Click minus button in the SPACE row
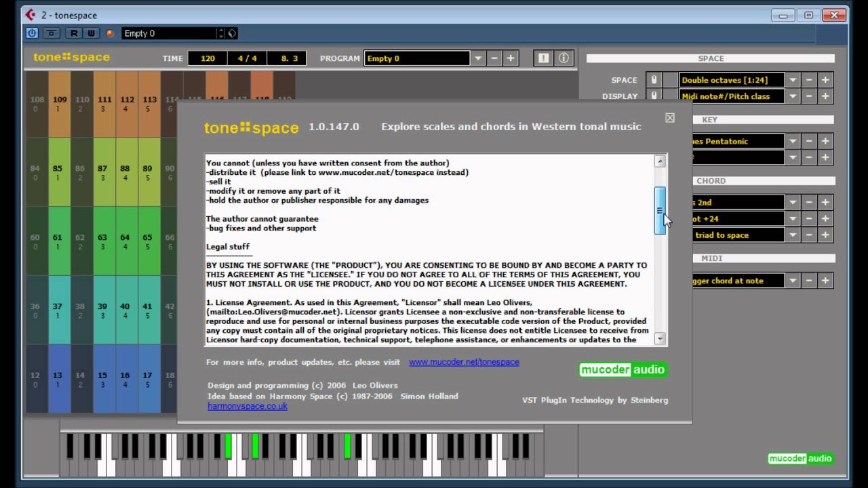The width and height of the screenshot is (868, 488). coord(809,80)
